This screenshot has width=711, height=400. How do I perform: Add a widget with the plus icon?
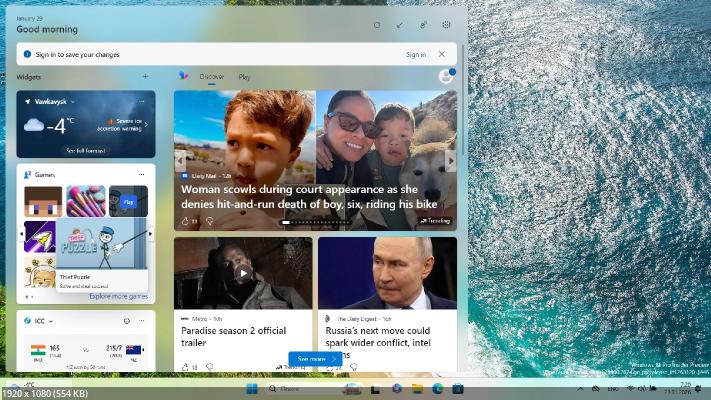point(145,76)
